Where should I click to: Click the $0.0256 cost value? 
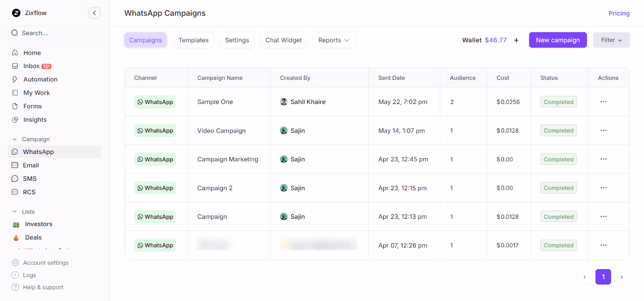(x=508, y=102)
